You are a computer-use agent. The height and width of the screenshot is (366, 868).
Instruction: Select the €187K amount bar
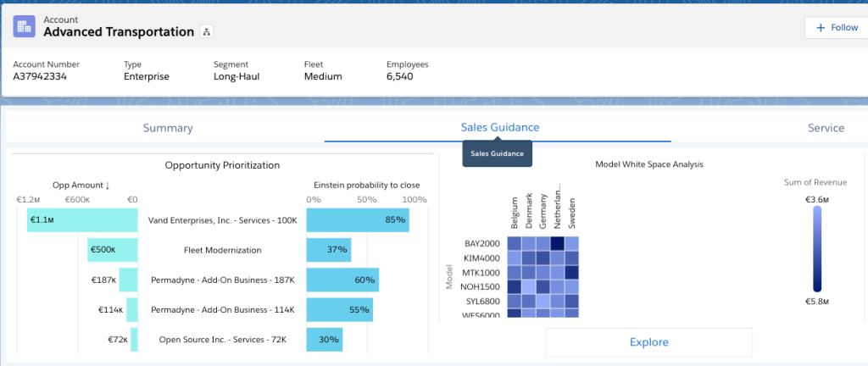129,280
